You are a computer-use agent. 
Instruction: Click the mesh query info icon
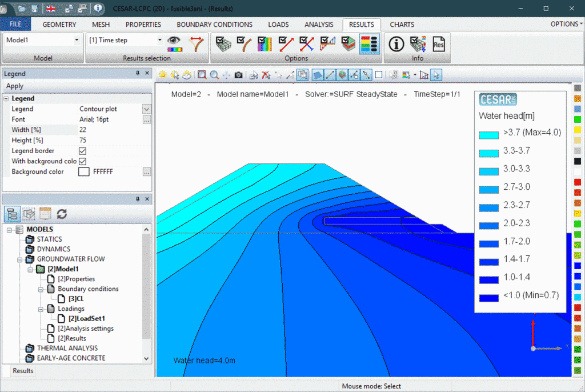pos(418,44)
